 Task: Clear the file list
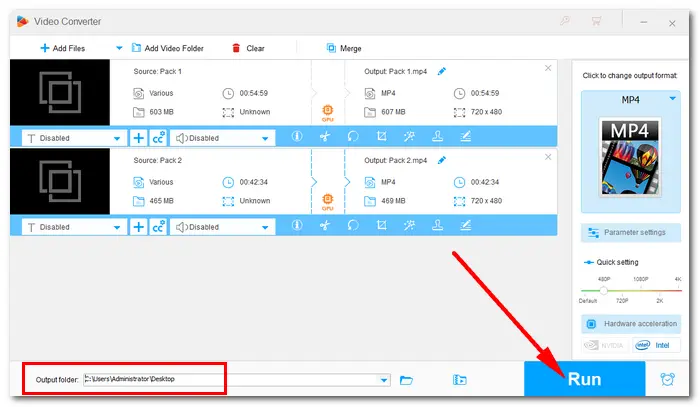coord(248,48)
